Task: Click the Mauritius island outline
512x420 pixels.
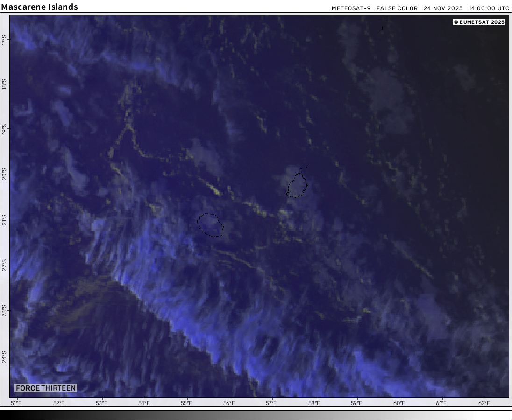Action: click(x=297, y=185)
